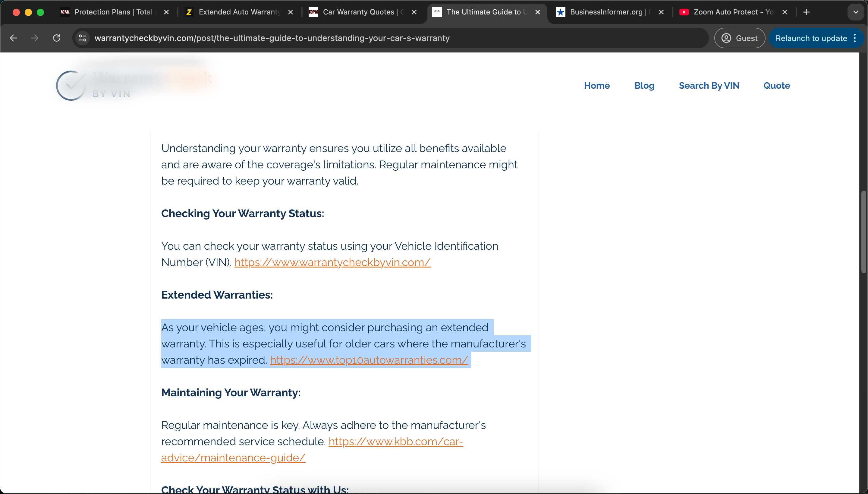Switch to Zoom Auto Protect YouTube tab
Image resolution: width=868 pixels, height=494 pixels.
[734, 12]
